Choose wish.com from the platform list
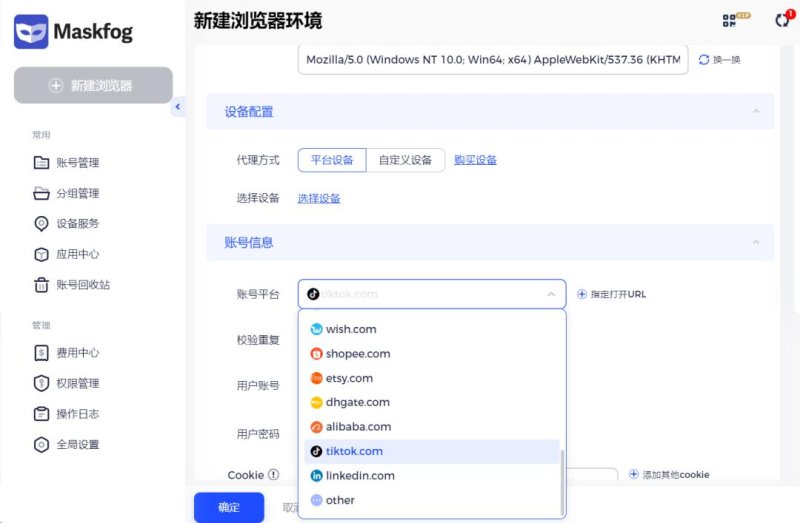The height and width of the screenshot is (523, 800). [x=432, y=329]
